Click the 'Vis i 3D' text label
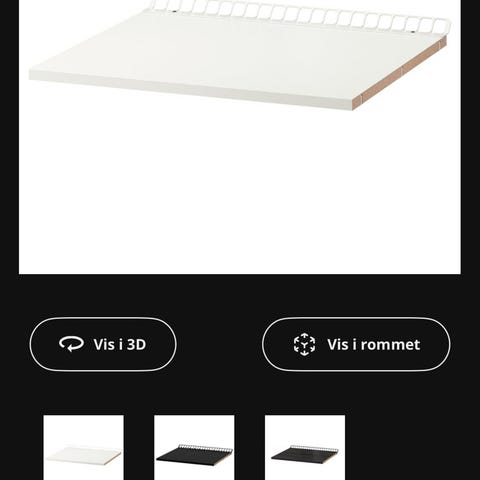The height and width of the screenshot is (480, 480). [x=120, y=344]
